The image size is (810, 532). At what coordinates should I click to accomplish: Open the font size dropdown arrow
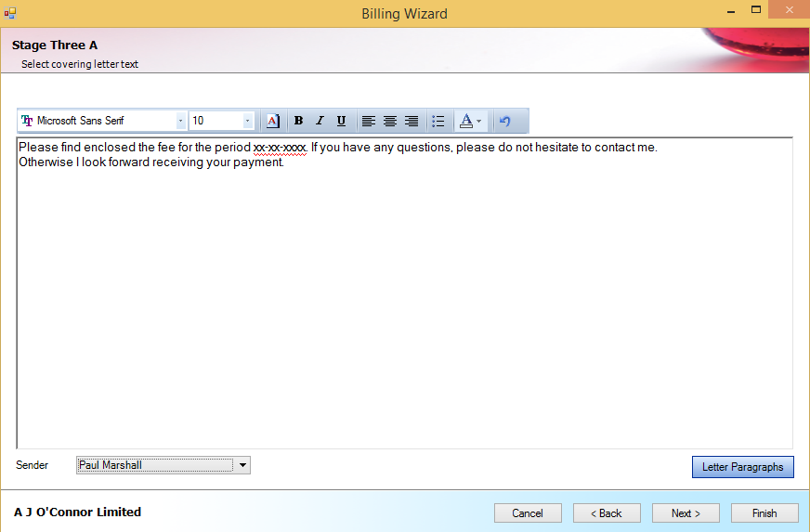coord(247,121)
